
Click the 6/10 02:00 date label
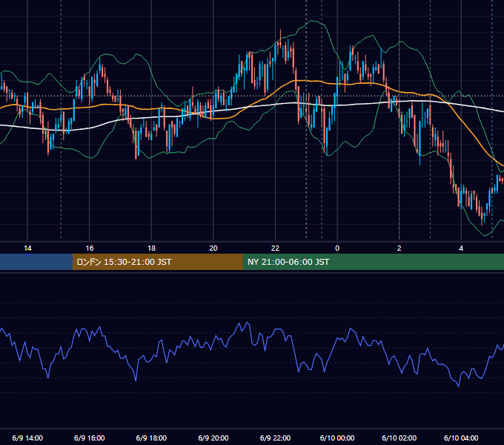click(x=399, y=438)
